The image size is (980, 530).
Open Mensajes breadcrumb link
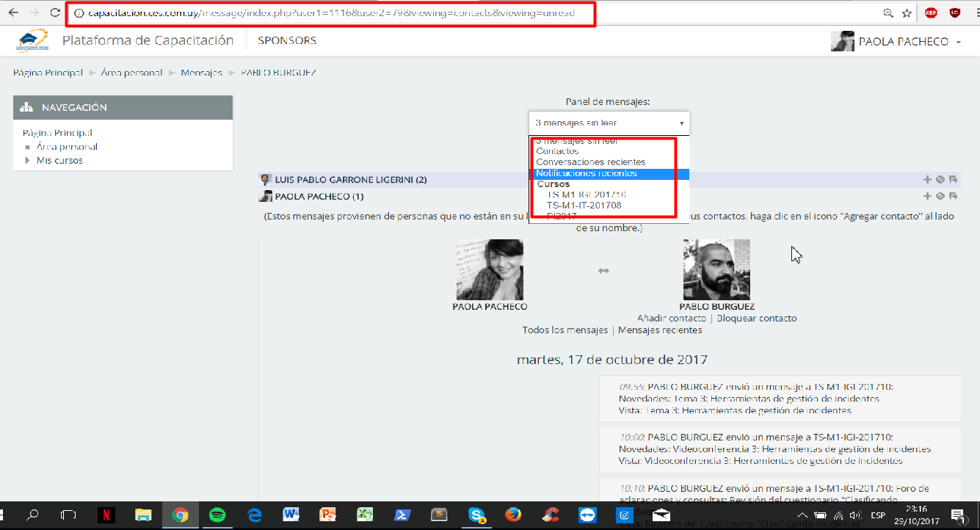(x=201, y=73)
